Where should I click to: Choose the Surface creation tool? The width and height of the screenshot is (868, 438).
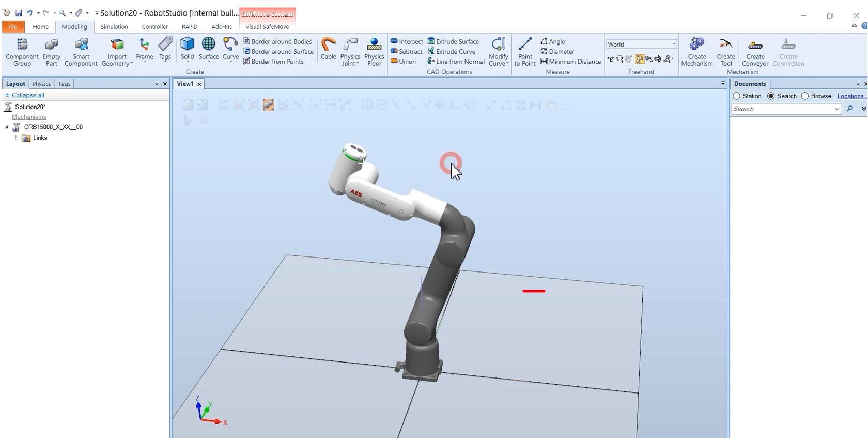(209, 50)
